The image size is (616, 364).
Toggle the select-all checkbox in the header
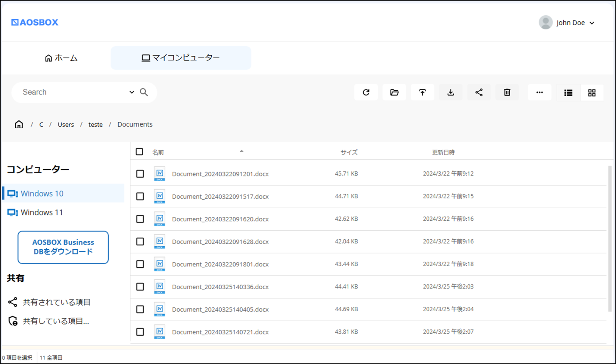point(139,151)
